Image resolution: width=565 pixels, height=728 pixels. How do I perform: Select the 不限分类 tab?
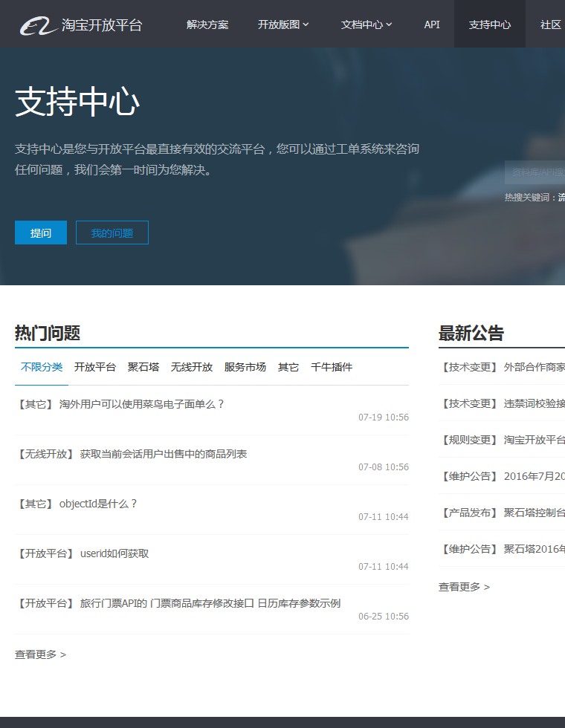coord(42,367)
